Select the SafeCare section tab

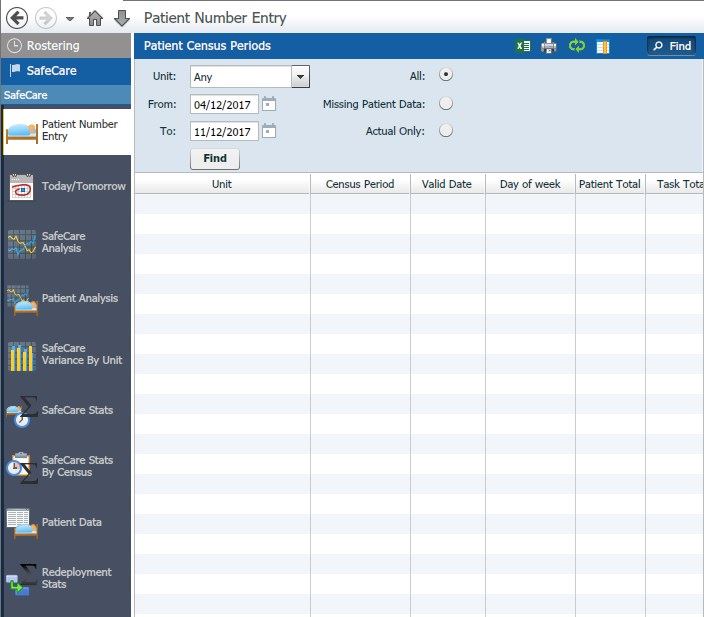(66, 71)
